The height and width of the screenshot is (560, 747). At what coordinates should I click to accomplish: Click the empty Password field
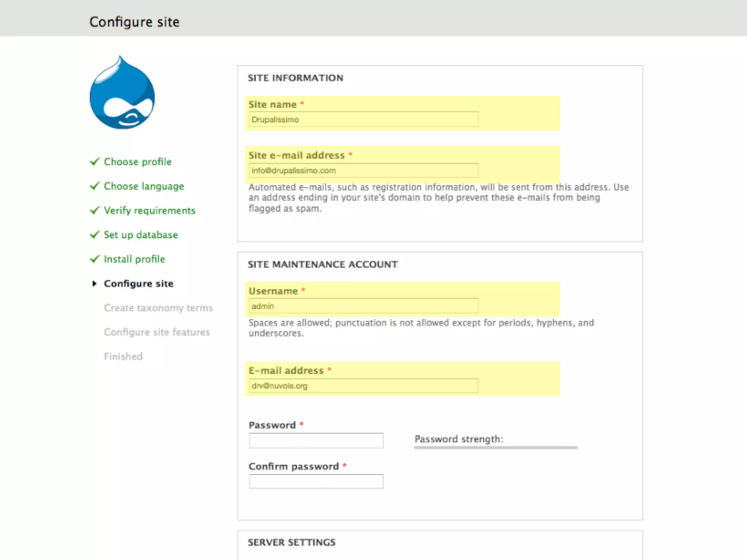point(316,441)
